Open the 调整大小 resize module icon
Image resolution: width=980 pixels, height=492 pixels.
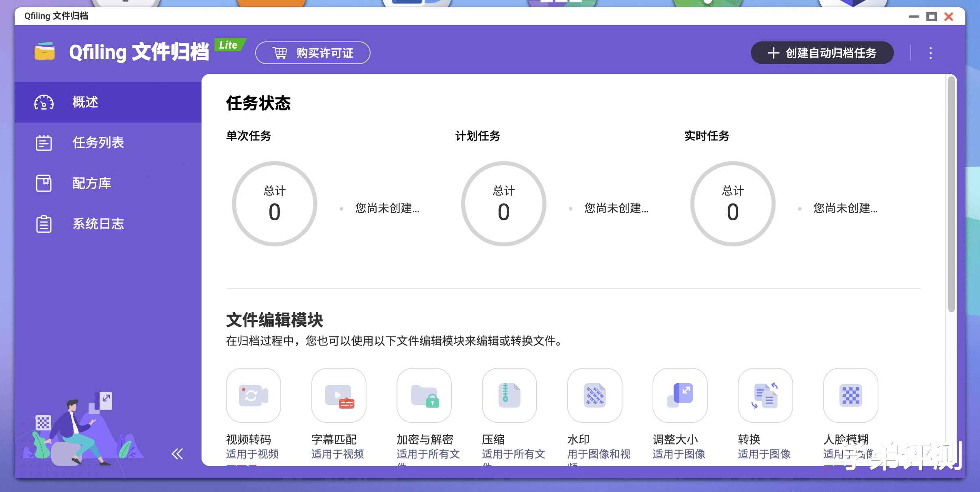680,395
